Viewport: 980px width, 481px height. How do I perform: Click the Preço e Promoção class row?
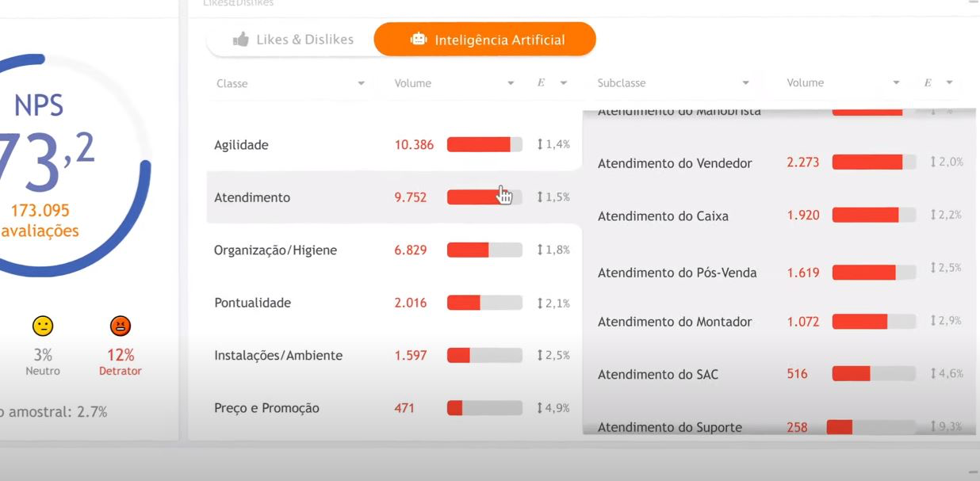tap(266, 408)
